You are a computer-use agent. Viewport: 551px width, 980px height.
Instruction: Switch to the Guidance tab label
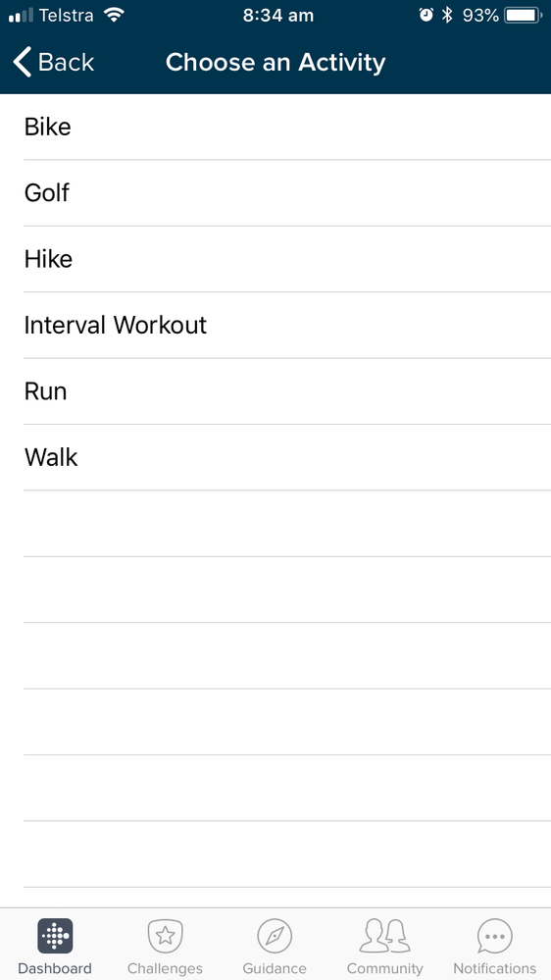coord(275,969)
